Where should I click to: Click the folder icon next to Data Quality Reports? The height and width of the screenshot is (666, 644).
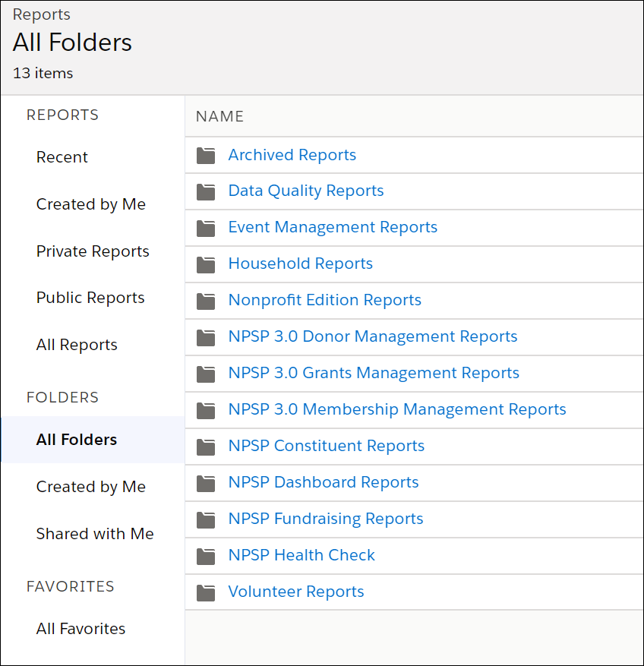click(205, 192)
